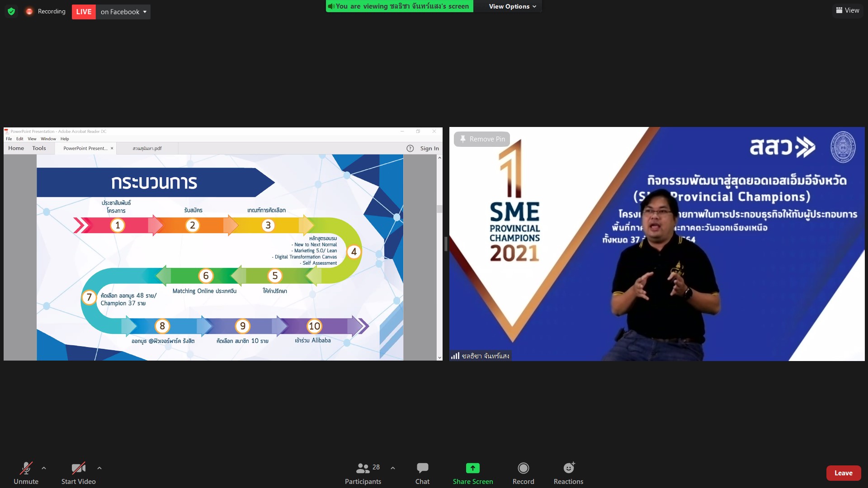
Task: Click the green Share Screen icon
Action: (472, 468)
